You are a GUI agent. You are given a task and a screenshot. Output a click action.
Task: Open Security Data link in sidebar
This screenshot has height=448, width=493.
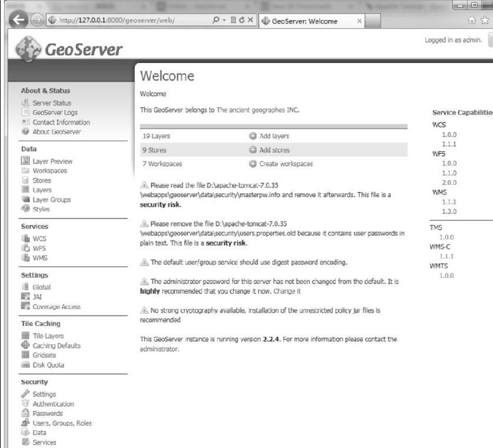click(39, 433)
